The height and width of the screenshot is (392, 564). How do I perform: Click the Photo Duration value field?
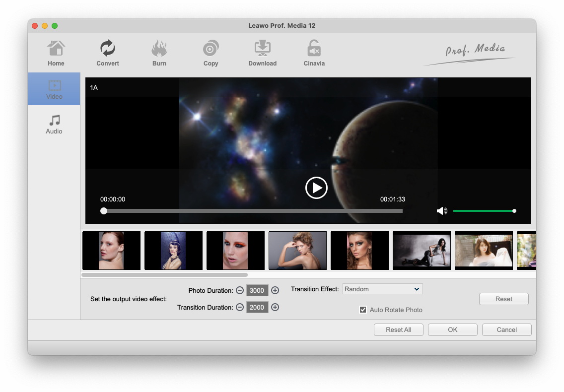click(x=257, y=290)
